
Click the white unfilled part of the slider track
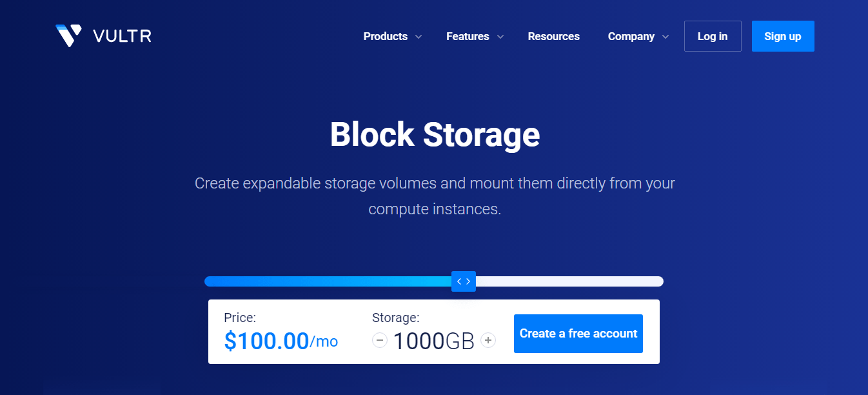pyautogui.click(x=569, y=281)
